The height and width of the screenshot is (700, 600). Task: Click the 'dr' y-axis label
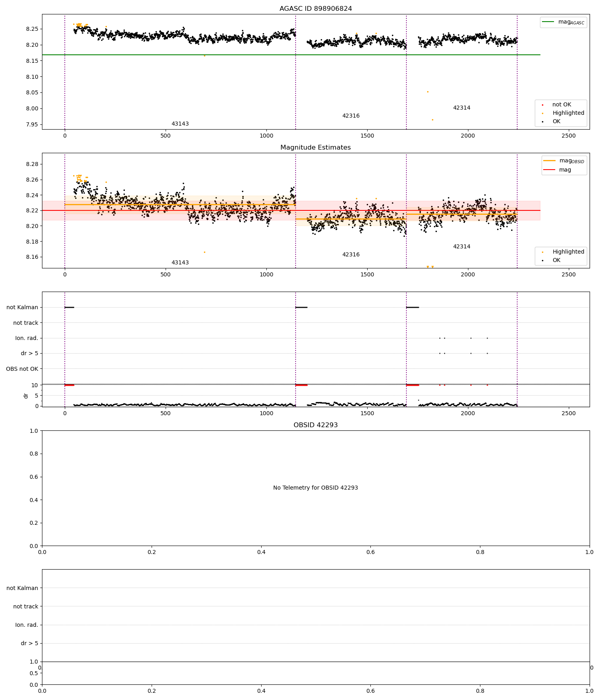pos(26,396)
